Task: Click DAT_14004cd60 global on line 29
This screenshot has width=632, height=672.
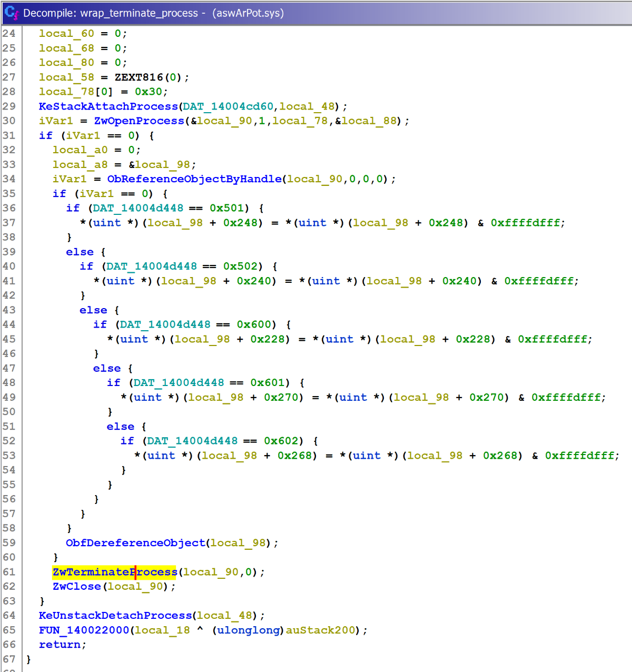Action: 228,106
